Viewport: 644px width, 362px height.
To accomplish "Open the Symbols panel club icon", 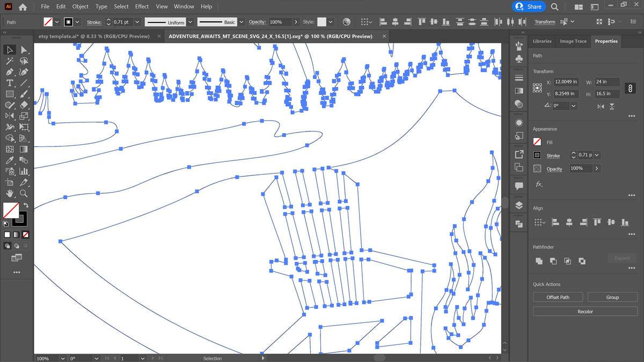I will [x=519, y=58].
